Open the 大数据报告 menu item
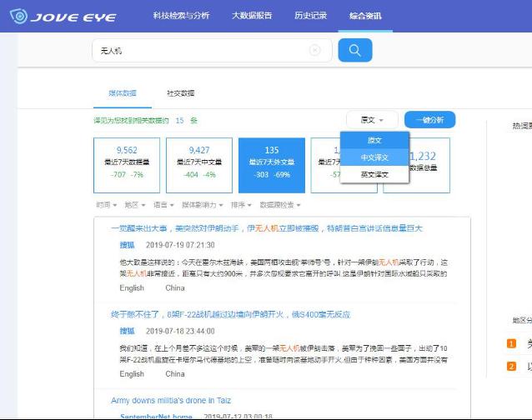Viewport: 532px width, 420px height. (253, 16)
